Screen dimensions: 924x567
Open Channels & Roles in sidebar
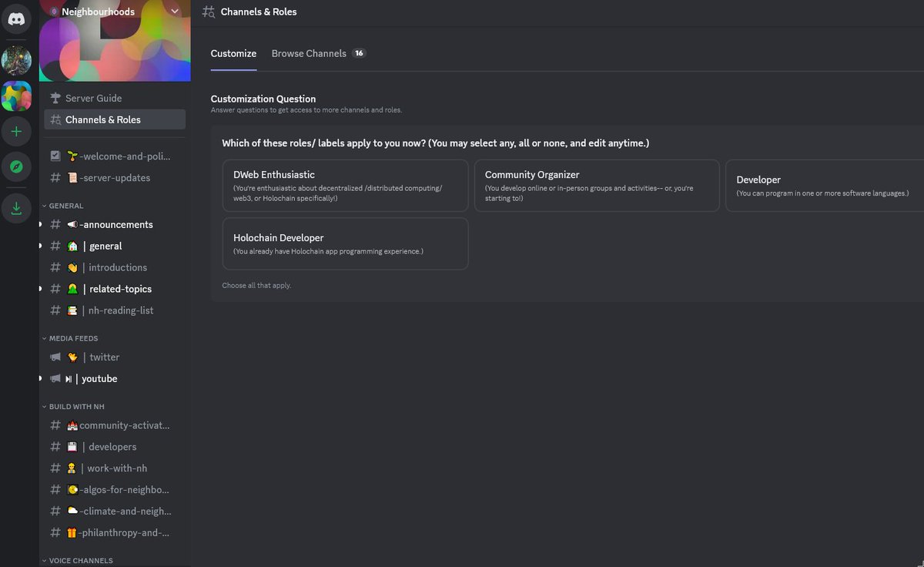pyautogui.click(x=115, y=119)
